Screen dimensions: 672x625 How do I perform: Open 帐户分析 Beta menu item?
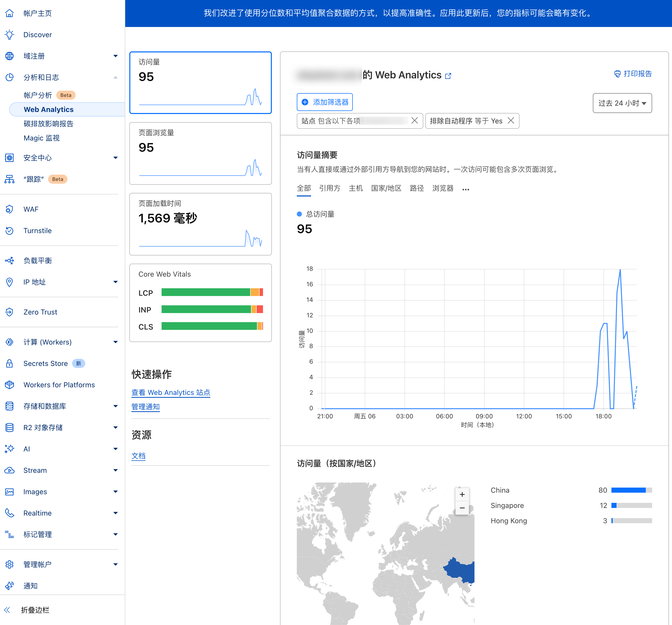click(49, 95)
